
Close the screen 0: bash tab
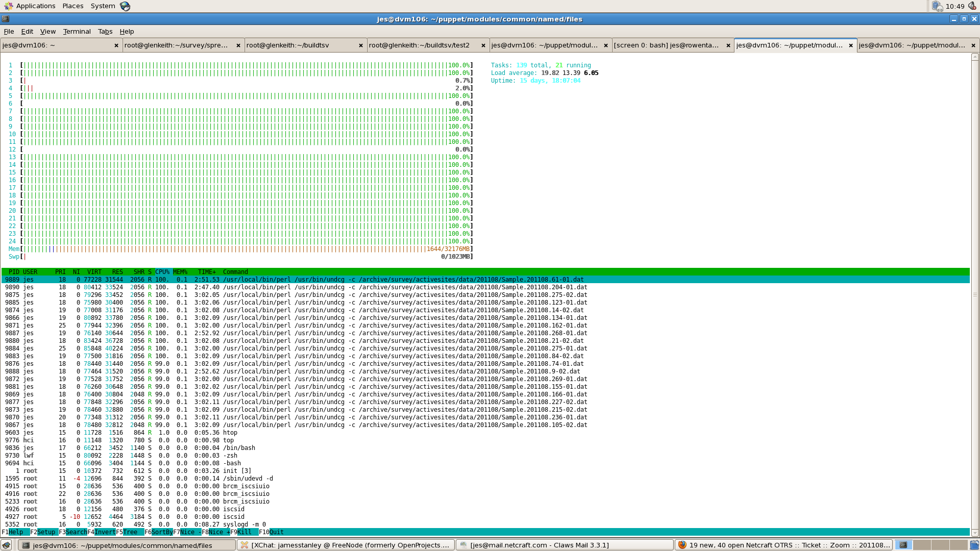pyautogui.click(x=728, y=45)
